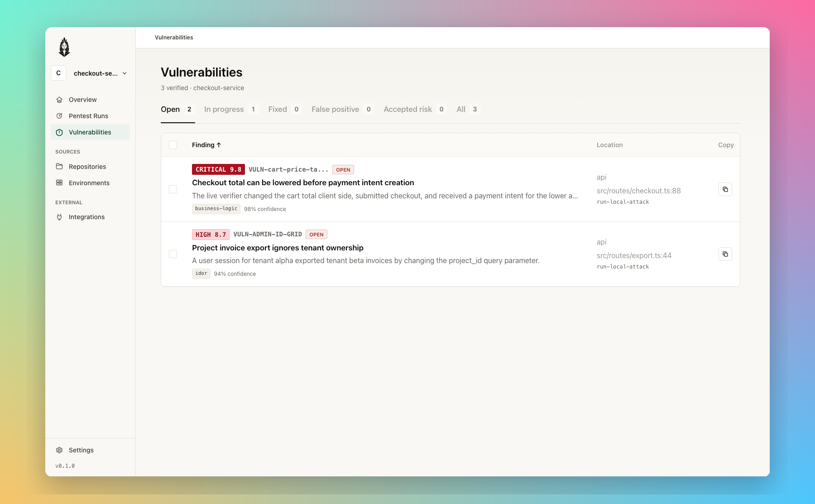Switch to the False positive tab
815x504 pixels.
tap(343, 109)
